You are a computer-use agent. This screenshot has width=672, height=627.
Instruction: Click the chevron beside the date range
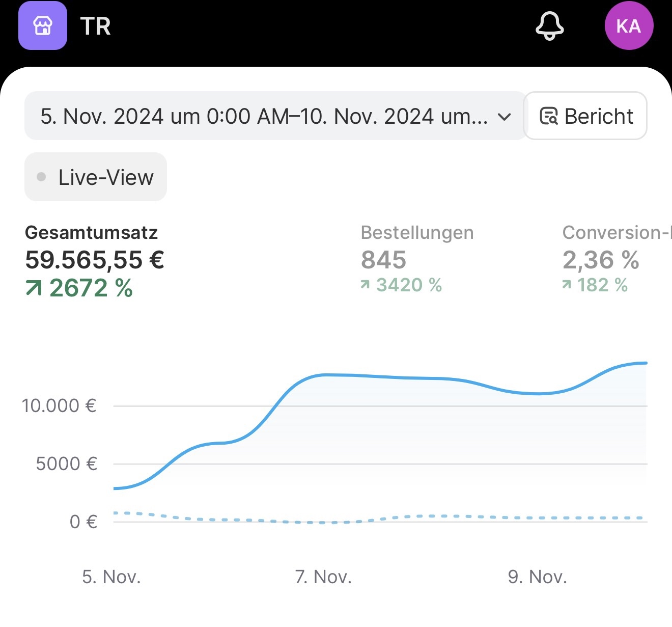point(505,117)
